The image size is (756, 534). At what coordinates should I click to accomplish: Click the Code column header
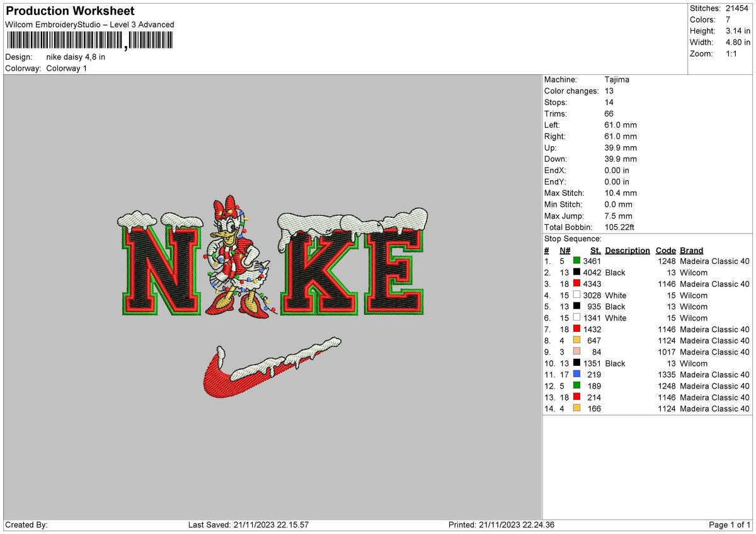tap(665, 250)
